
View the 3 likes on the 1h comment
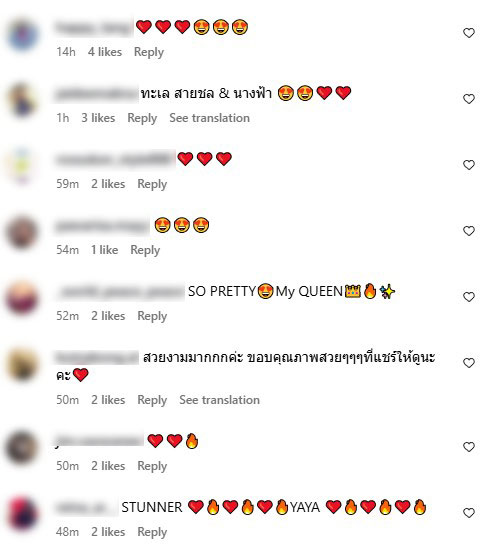(98, 118)
